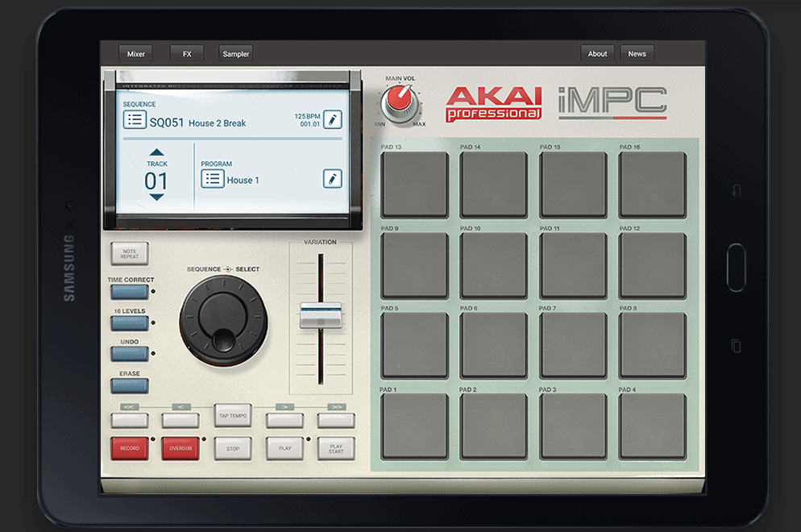This screenshot has width=801, height=532.
Task: Switch to the Mixer tab
Action: (x=135, y=53)
